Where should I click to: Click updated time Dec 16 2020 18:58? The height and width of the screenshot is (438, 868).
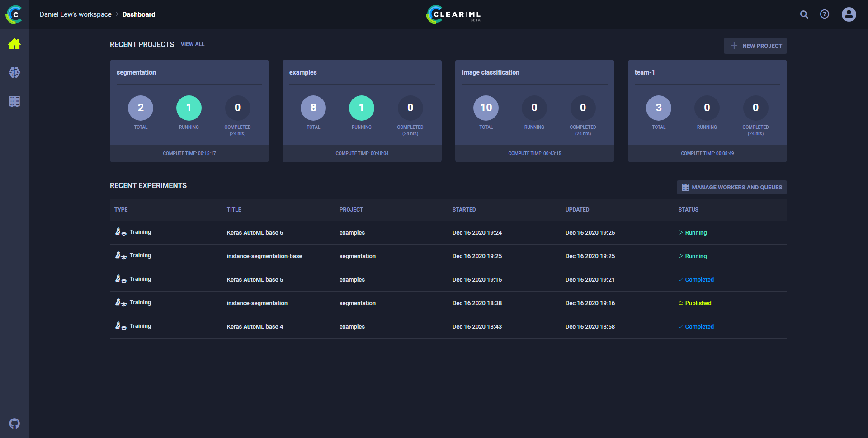pos(590,327)
